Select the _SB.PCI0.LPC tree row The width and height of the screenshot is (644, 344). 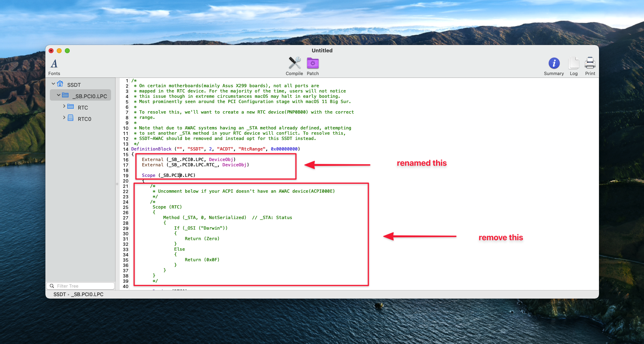tap(91, 96)
